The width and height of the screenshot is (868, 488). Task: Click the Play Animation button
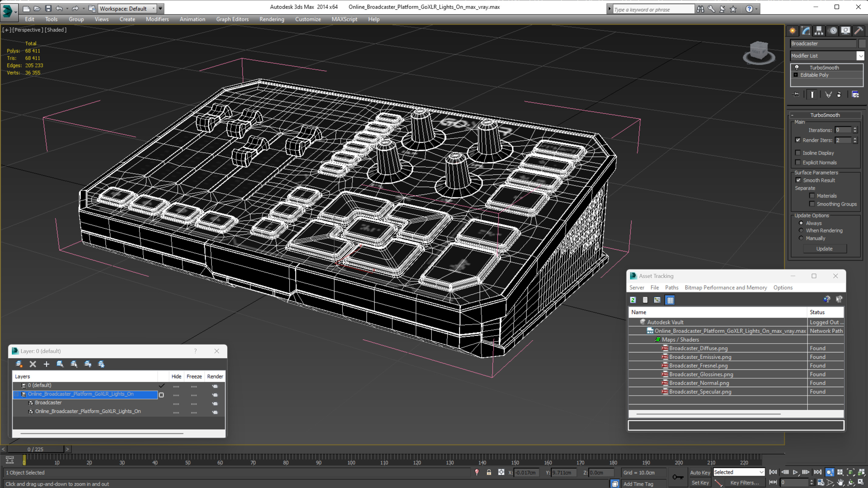pos(795,472)
